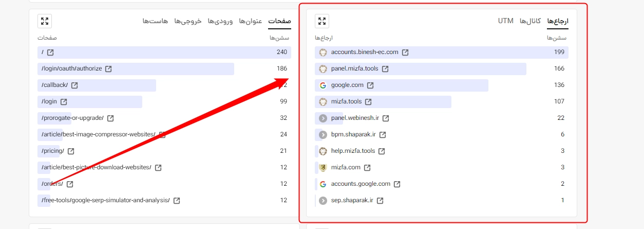Click session count 186 for /login/oauth/authorize
The height and width of the screenshot is (229, 644).
click(282, 69)
